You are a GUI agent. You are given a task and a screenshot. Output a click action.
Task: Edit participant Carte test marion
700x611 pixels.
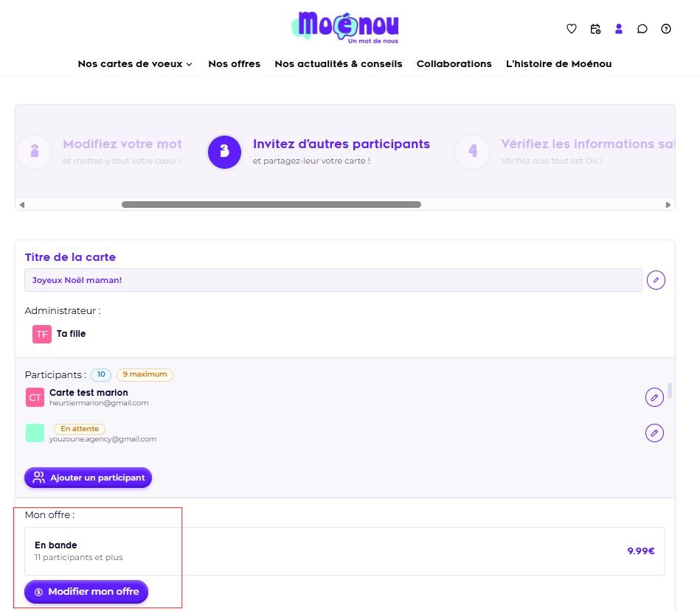tap(654, 397)
